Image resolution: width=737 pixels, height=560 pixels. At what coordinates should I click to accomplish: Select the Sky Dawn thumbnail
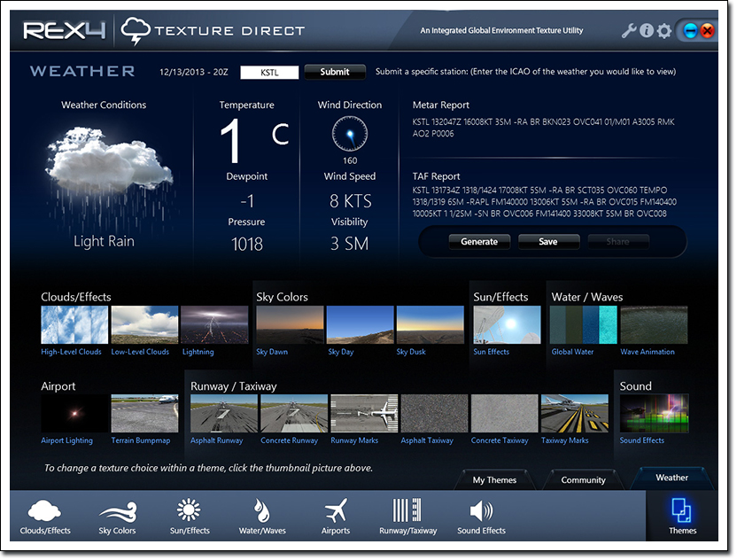(x=290, y=325)
